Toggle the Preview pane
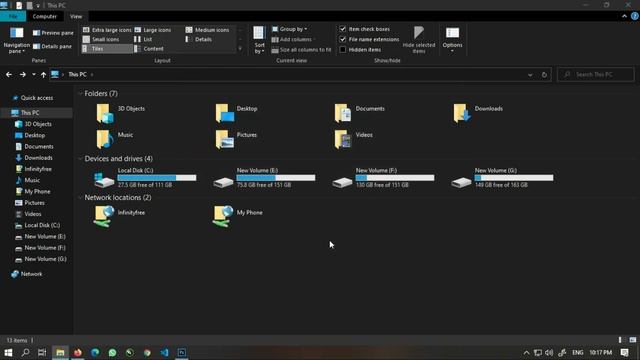Image resolution: width=640 pixels, height=360 pixels. tap(53, 33)
